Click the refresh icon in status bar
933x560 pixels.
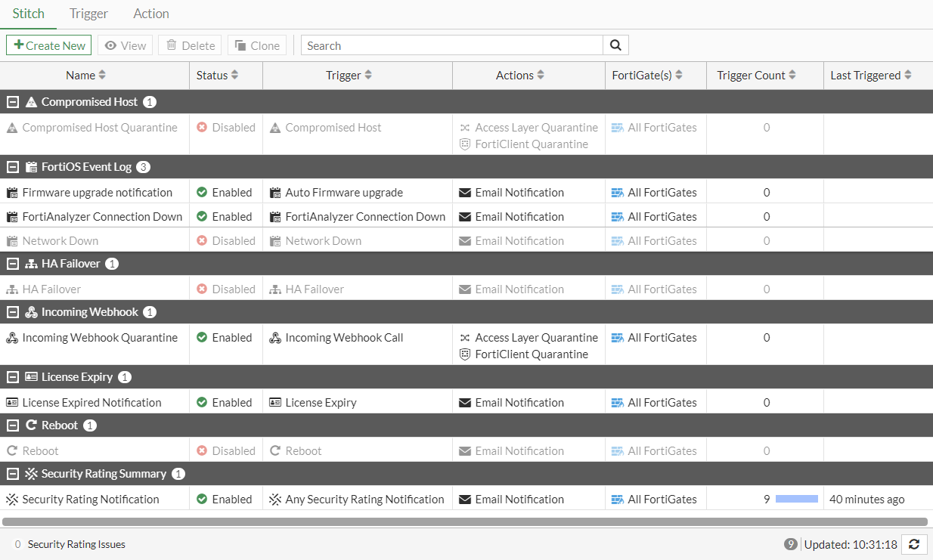pos(914,544)
